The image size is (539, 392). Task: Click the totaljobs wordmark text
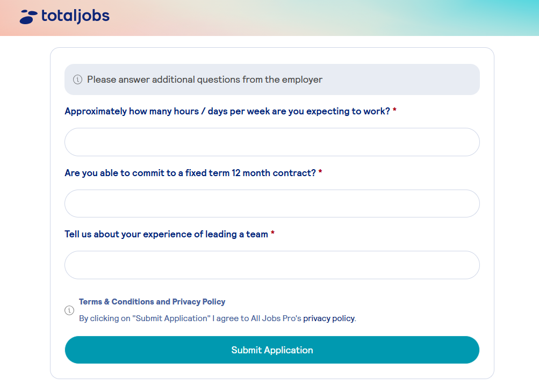click(x=75, y=16)
